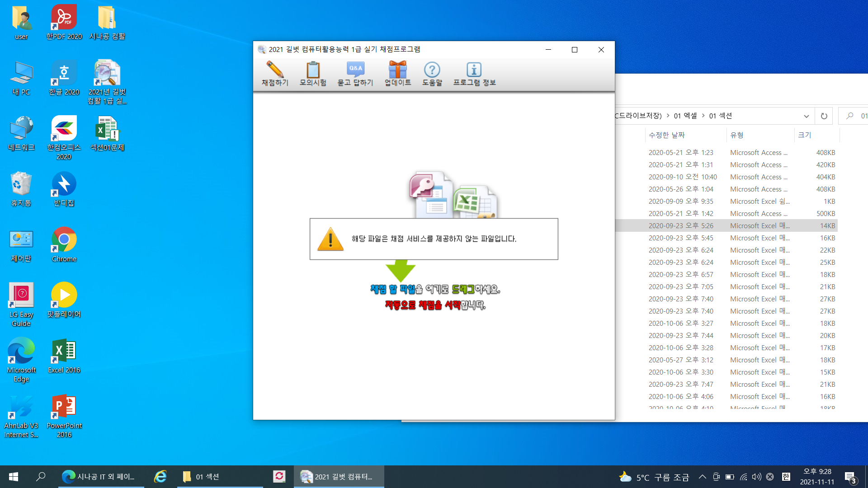Expand the Explorer address bar dropdown
This screenshot has height=488, width=868.
click(806, 116)
